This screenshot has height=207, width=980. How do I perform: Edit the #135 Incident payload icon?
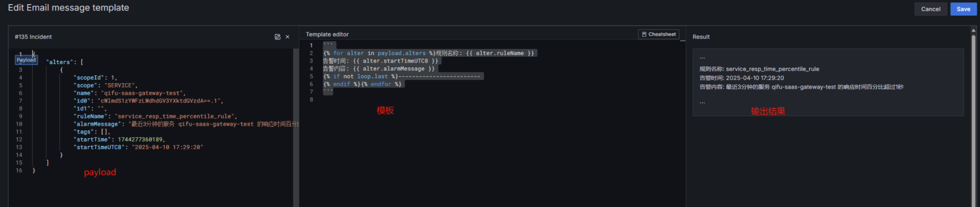pos(277,37)
